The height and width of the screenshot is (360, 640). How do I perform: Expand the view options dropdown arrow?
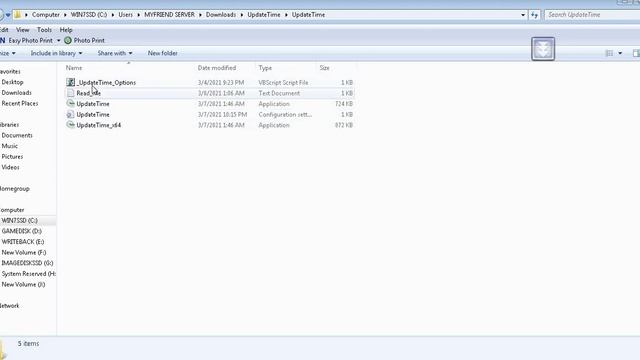click(x=620, y=53)
